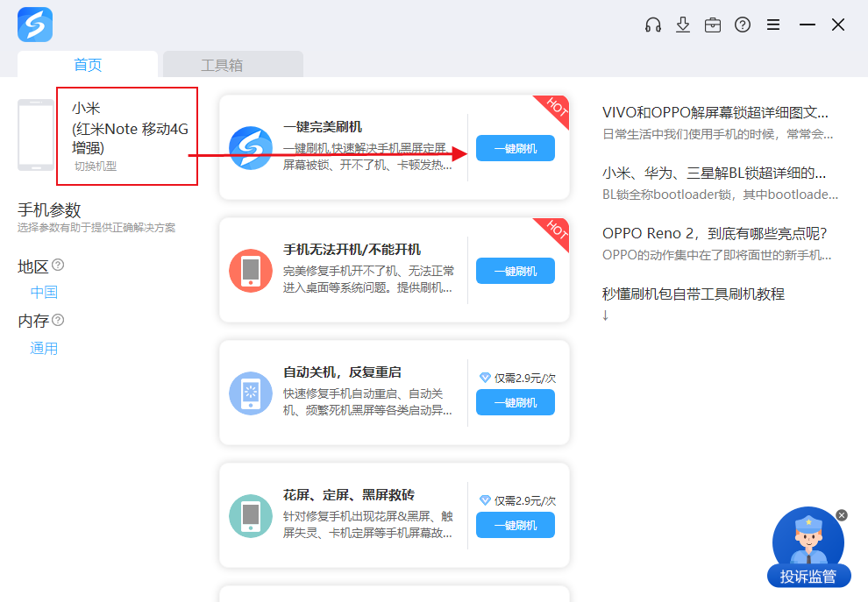Click BL锁全称bootloader锁 article summary
The height and width of the screenshot is (602, 868).
[x=720, y=195]
